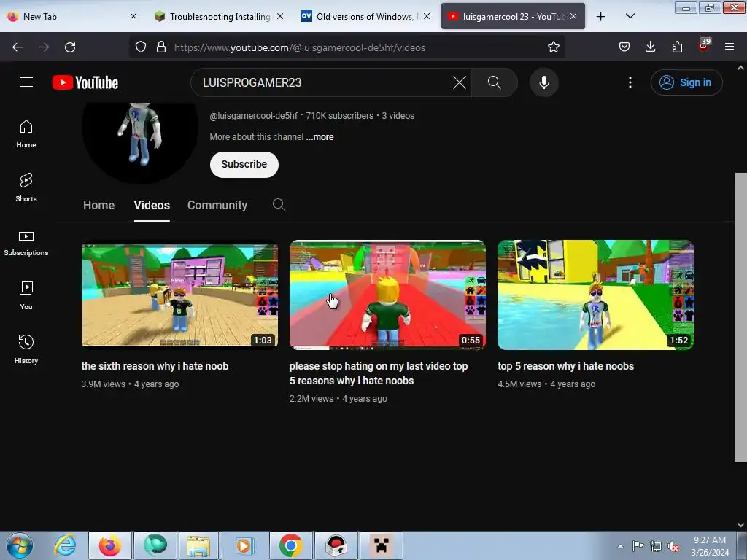Play 'the sixth reason why i hate noob' thumbnail
This screenshot has height=560, width=747.
[179, 295]
